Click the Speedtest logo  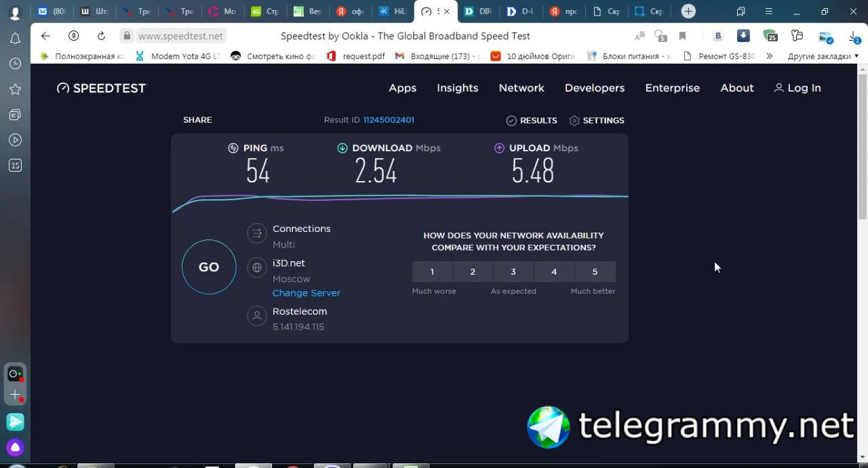click(x=101, y=88)
